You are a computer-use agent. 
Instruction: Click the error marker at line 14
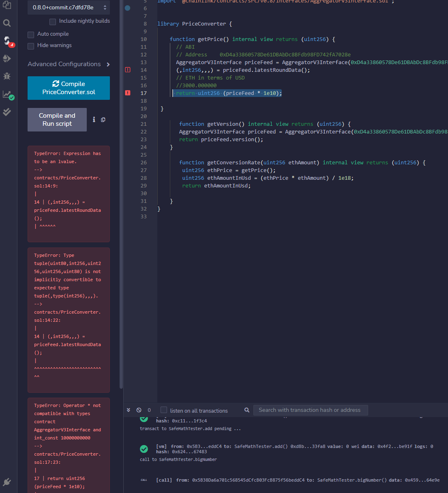[x=128, y=70]
